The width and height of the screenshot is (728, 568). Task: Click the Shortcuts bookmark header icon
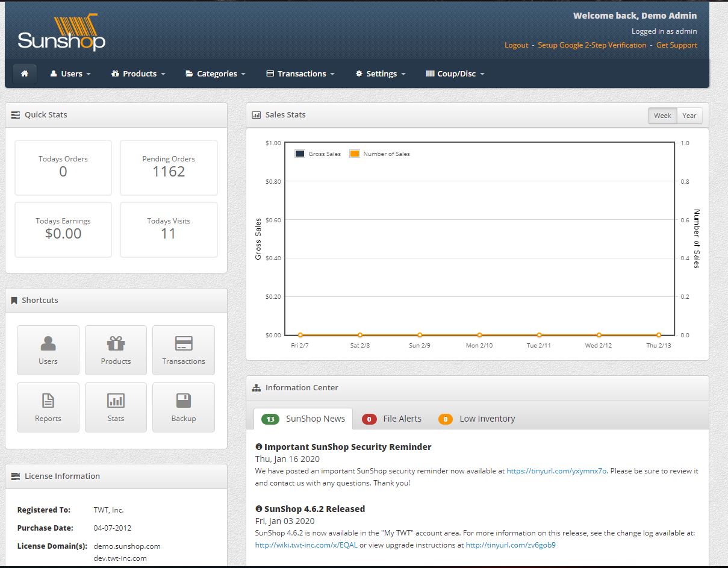(x=14, y=301)
